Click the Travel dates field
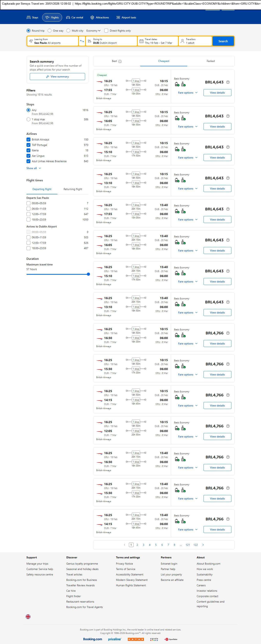 click(158, 41)
